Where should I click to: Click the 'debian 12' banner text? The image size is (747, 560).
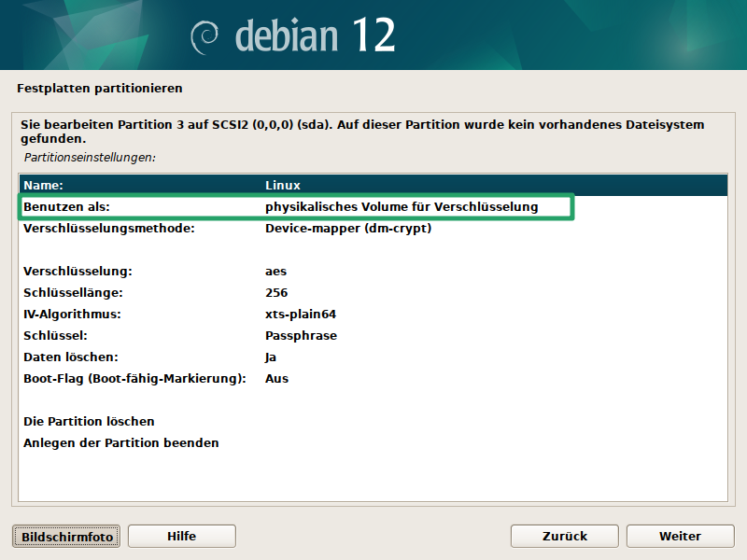tap(315, 35)
